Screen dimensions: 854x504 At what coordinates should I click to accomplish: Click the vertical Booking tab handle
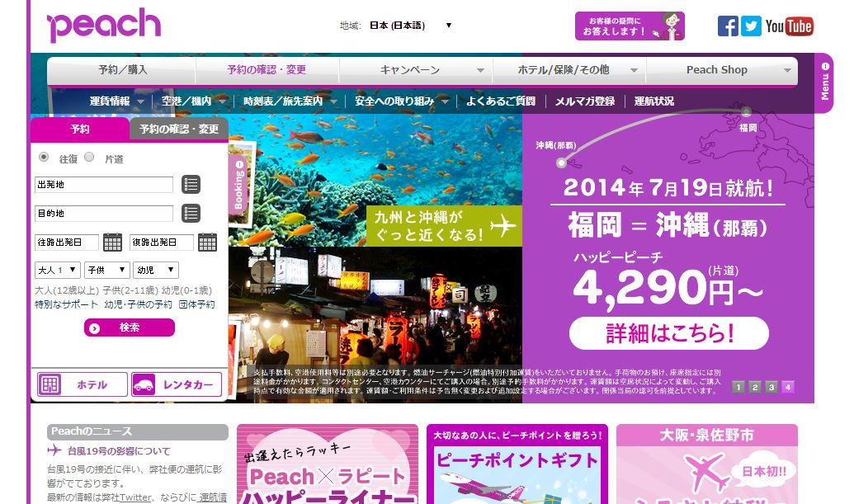[238, 185]
